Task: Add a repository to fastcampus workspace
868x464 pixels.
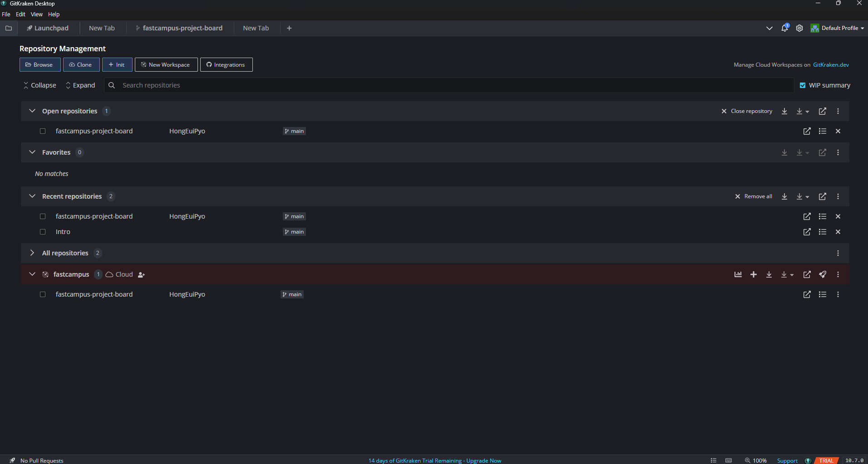Action: point(754,274)
